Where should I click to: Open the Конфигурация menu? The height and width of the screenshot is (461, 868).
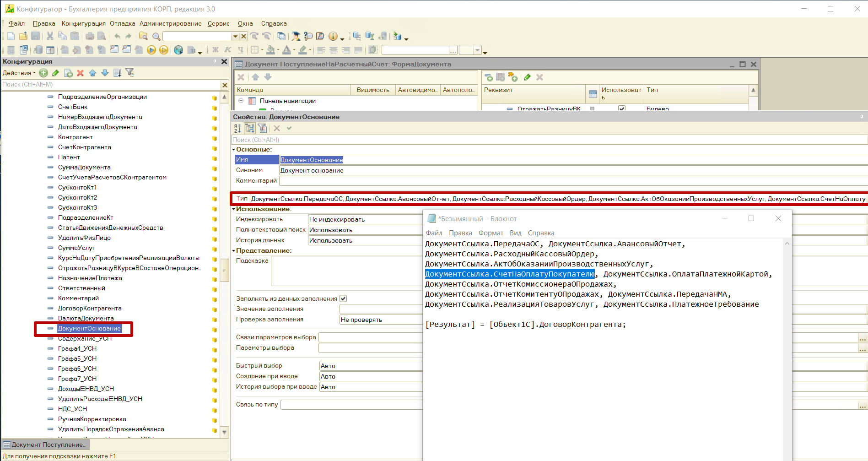click(x=83, y=23)
